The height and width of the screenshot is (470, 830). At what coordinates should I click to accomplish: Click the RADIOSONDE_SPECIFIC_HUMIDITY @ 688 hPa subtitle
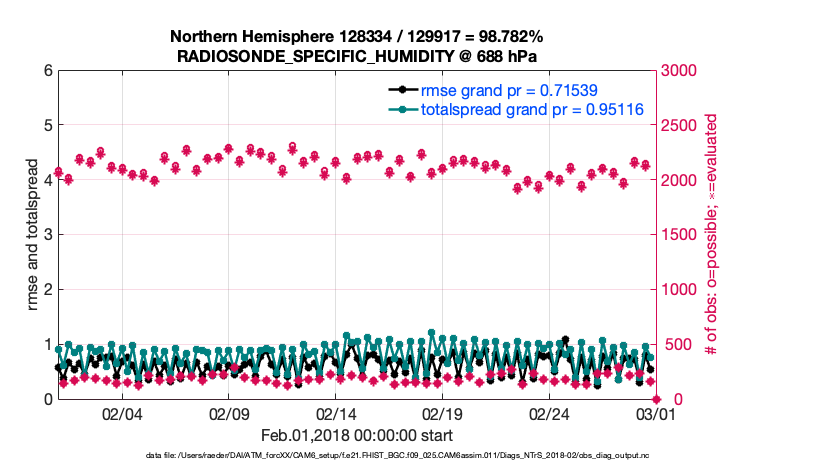[x=357, y=56]
